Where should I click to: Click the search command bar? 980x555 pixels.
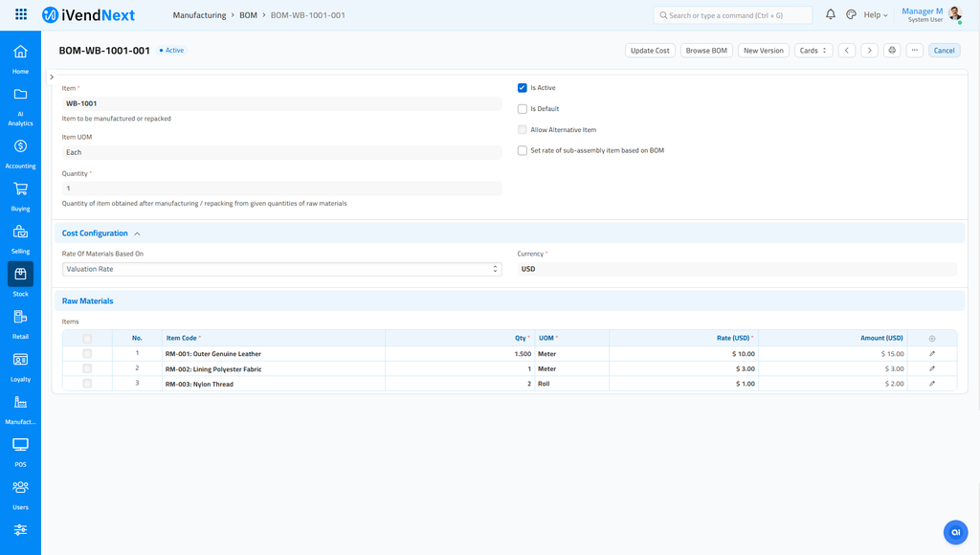pyautogui.click(x=732, y=15)
